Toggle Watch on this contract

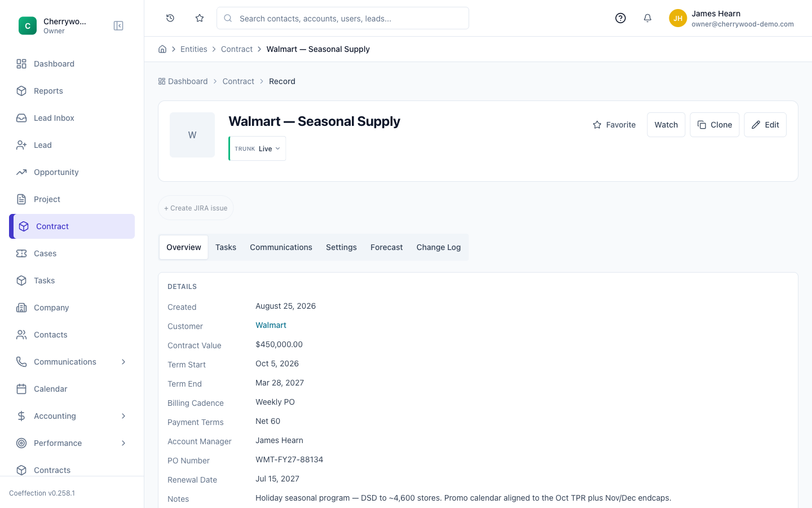point(666,125)
